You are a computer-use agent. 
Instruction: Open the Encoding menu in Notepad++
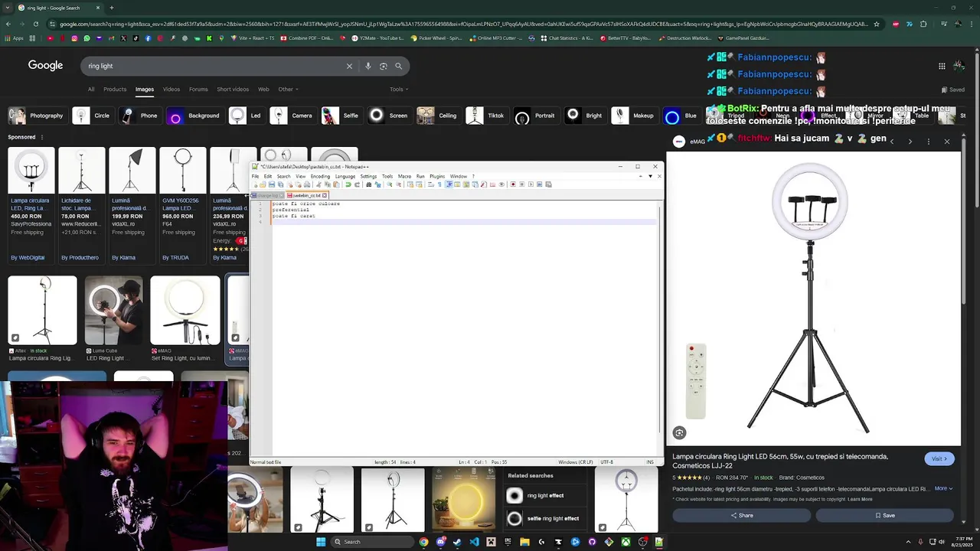[320, 176]
